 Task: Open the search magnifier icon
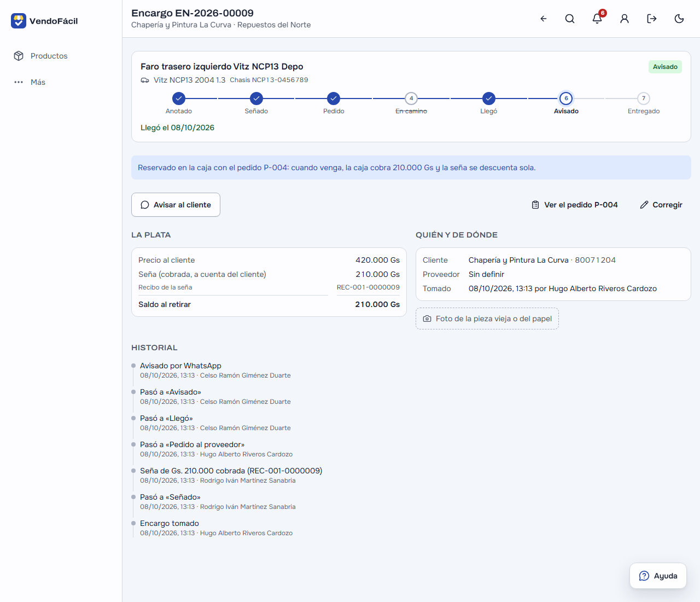coord(570,19)
